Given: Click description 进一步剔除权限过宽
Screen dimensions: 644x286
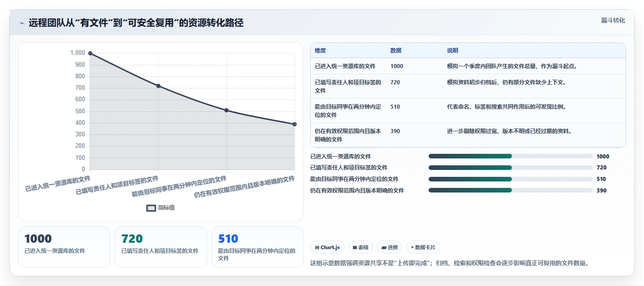Looking at the screenshot, I should pyautogui.click(x=510, y=131).
